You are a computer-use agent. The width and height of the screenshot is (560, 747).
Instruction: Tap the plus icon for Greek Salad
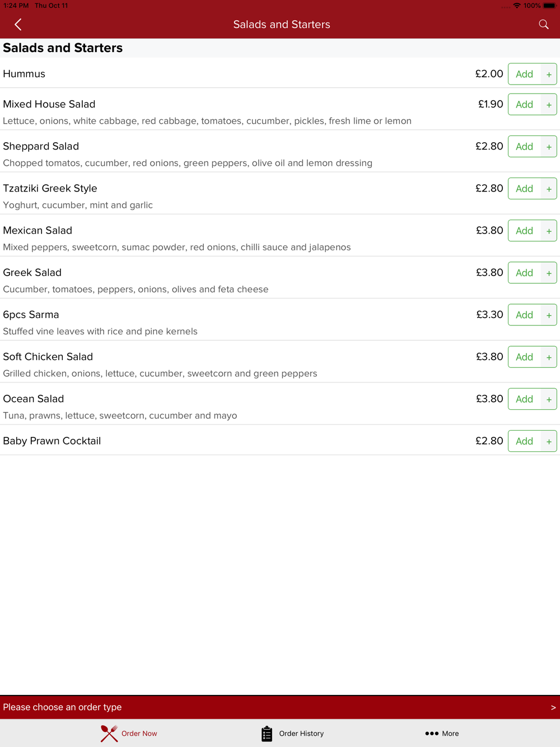point(549,273)
